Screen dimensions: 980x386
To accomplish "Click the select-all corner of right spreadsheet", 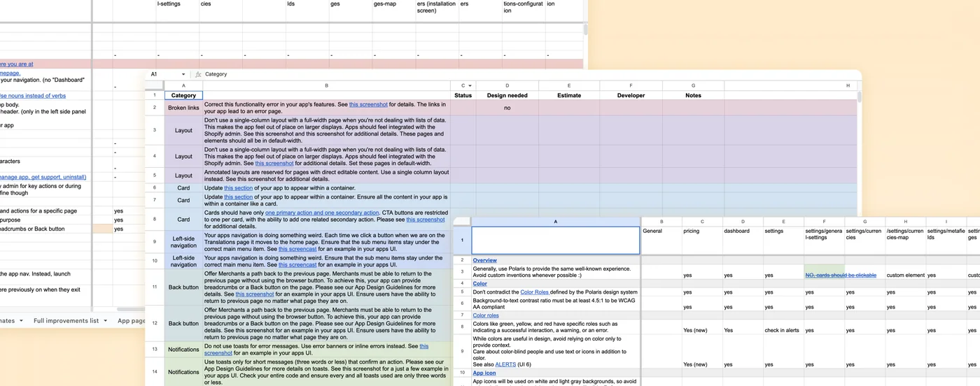I will (x=462, y=222).
